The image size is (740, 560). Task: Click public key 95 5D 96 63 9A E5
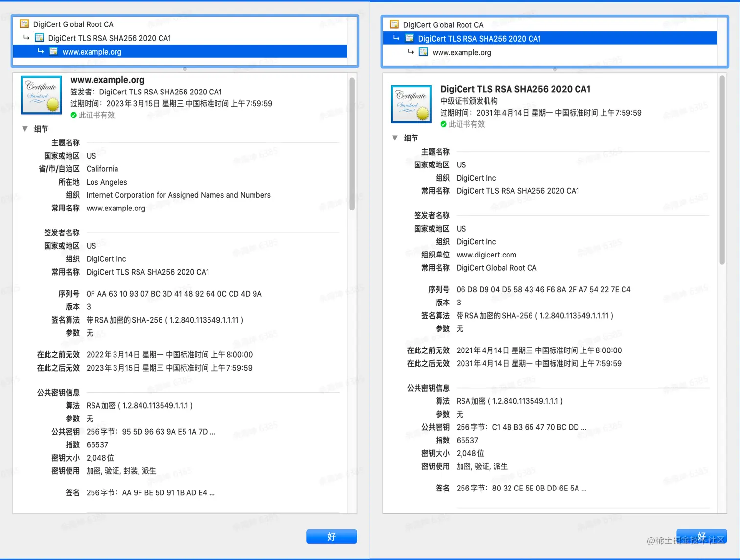point(151,432)
